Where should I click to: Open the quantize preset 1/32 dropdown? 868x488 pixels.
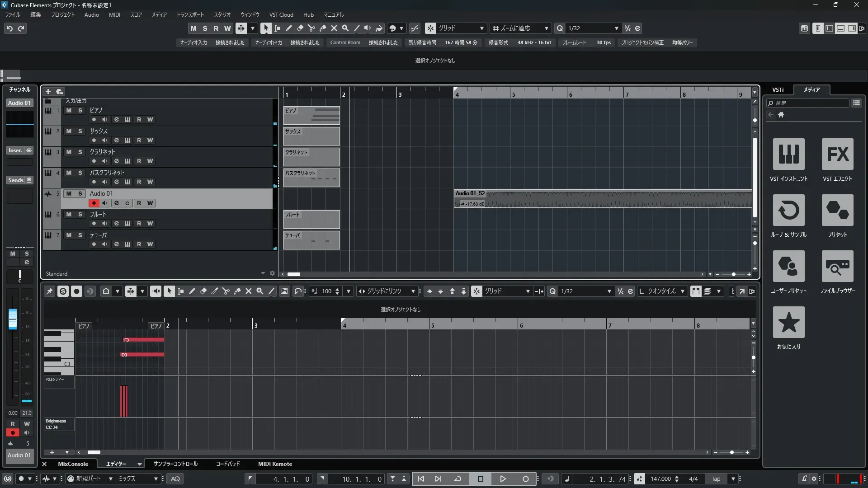click(x=616, y=28)
